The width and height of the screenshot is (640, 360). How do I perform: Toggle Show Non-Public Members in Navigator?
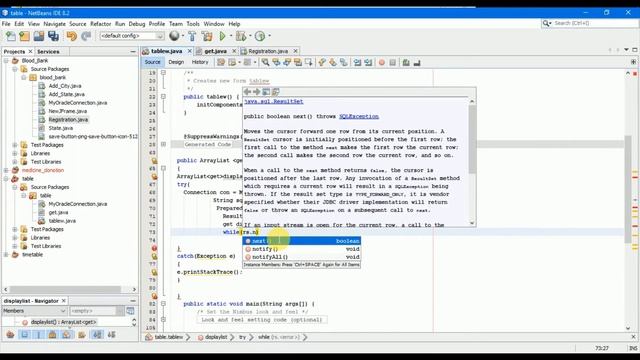52,335
